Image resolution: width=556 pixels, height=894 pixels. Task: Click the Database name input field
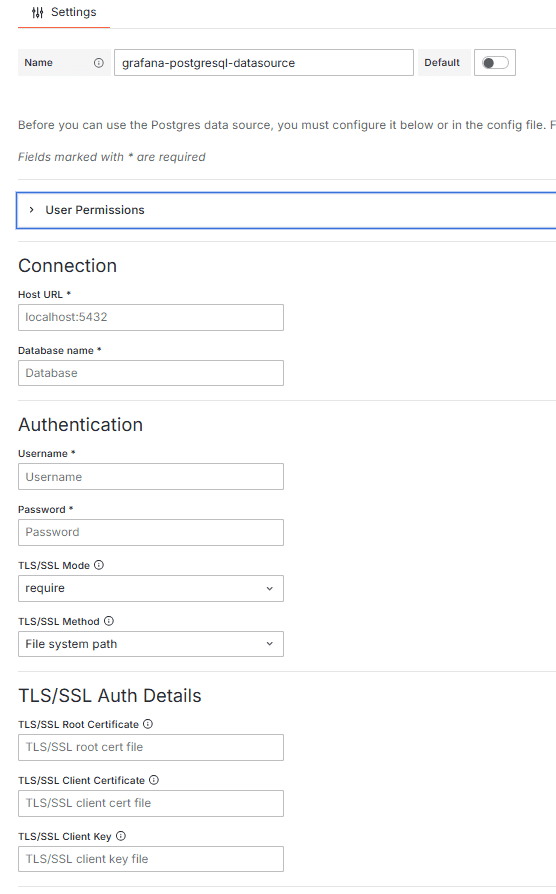point(151,373)
